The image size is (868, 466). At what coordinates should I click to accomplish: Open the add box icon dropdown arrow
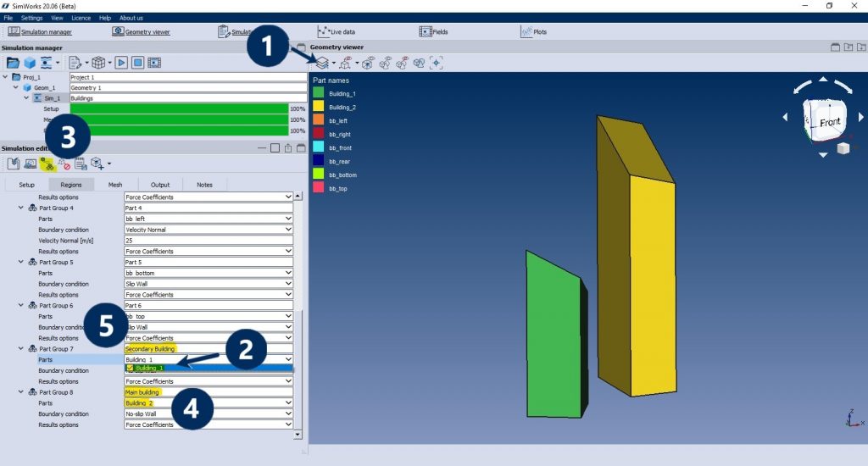pos(109,164)
